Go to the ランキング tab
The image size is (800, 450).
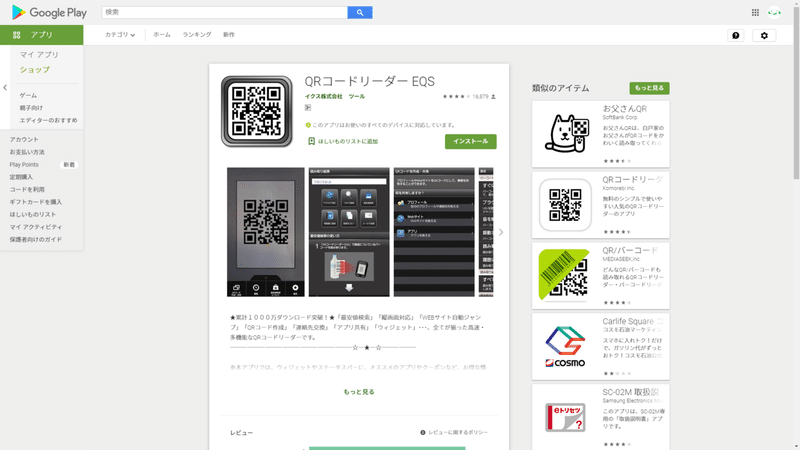(x=196, y=35)
